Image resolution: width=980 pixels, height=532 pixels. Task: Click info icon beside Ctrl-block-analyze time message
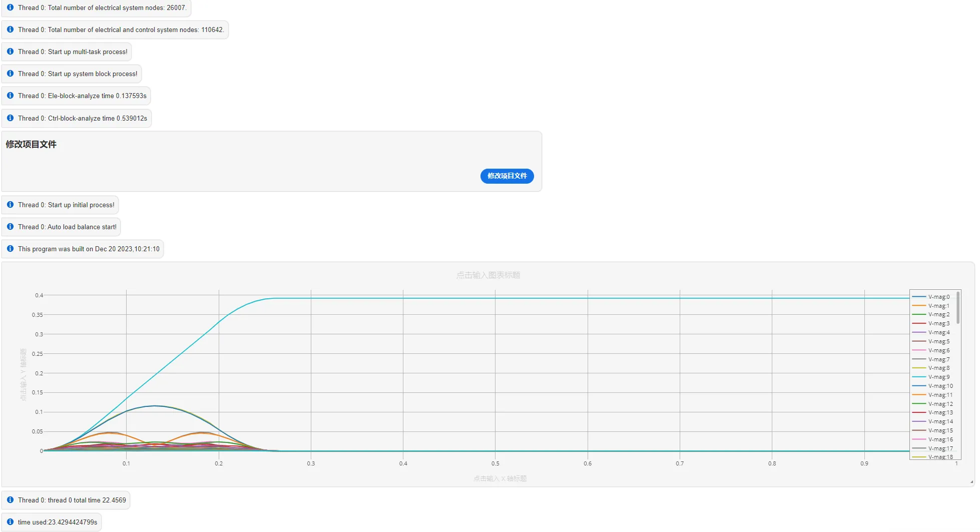10,118
